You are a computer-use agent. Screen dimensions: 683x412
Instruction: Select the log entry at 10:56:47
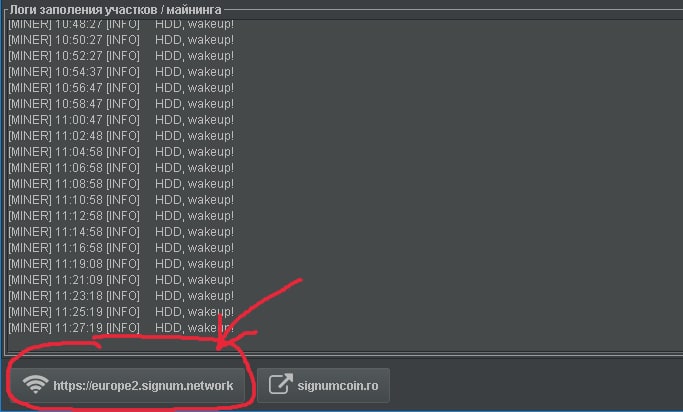pos(121,88)
